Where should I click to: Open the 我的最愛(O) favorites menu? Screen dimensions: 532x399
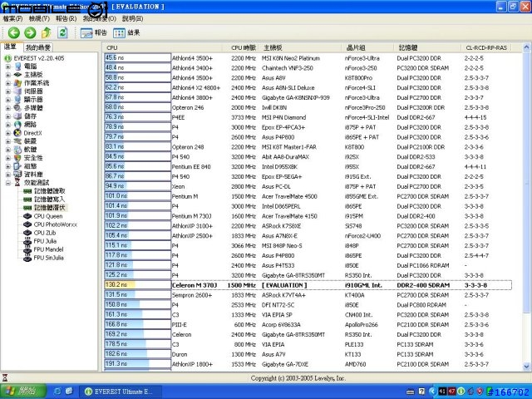click(x=100, y=18)
